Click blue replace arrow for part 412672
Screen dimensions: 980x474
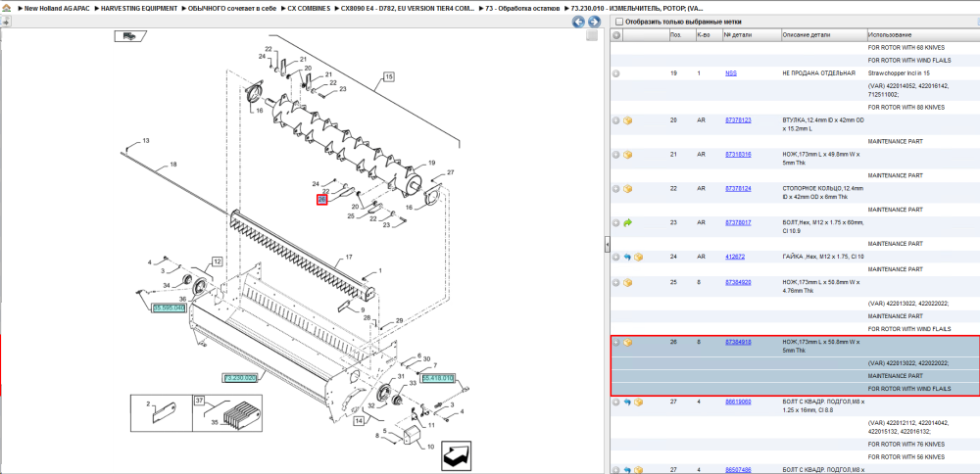pos(627,257)
